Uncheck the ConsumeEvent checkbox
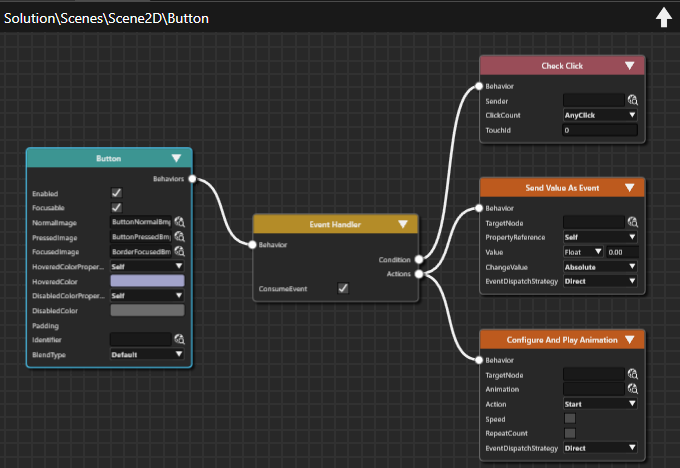 tap(343, 288)
